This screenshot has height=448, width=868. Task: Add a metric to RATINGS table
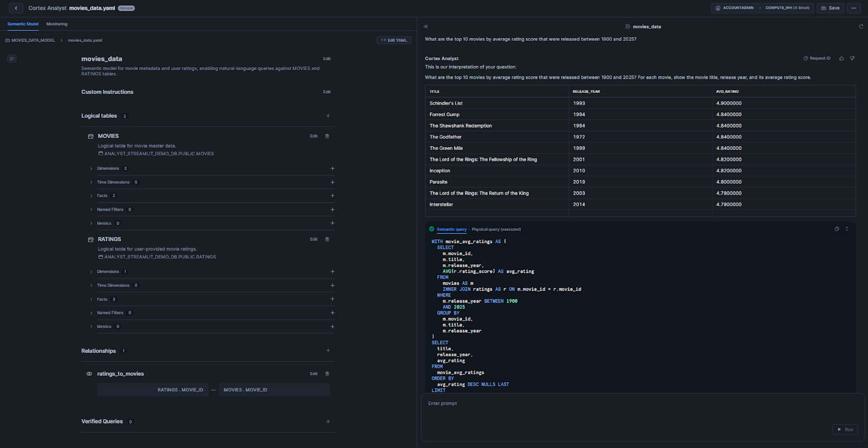click(333, 327)
